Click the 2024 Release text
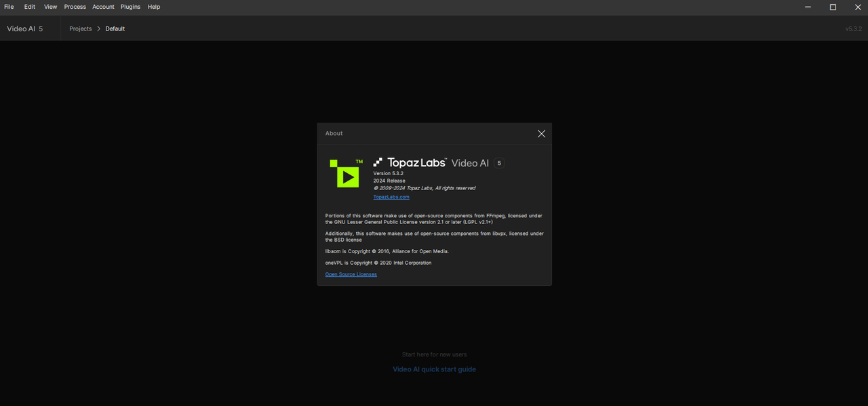 389,181
